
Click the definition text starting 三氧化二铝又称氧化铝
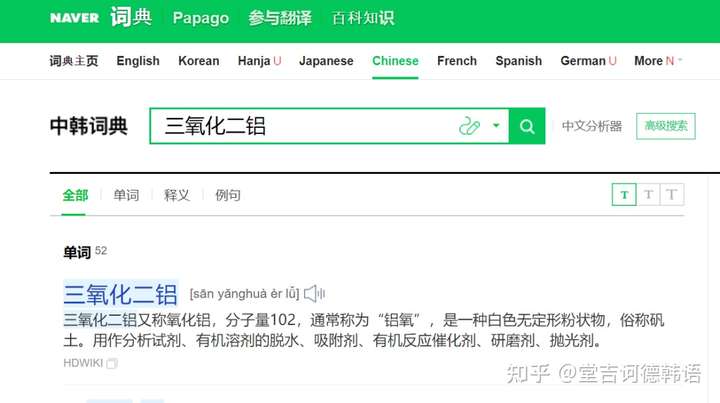[364, 330]
